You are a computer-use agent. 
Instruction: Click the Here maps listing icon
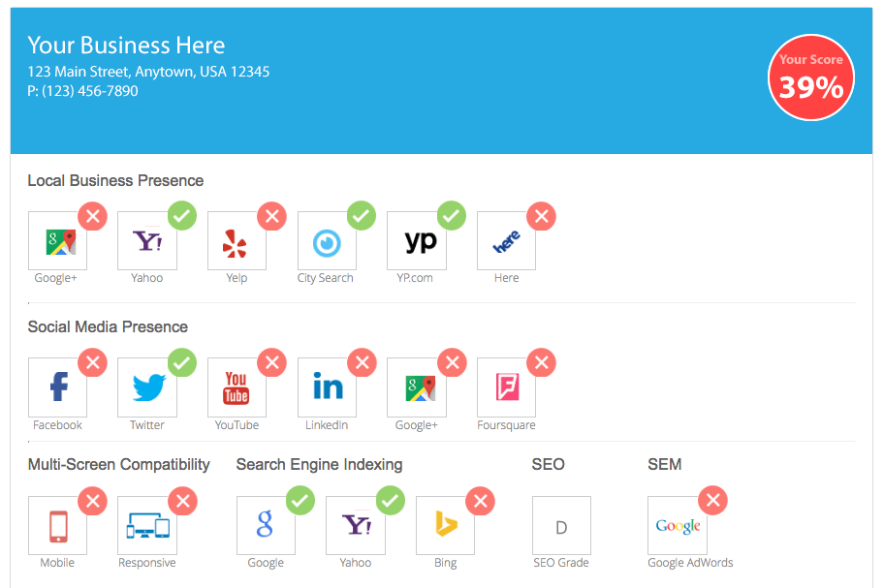click(506, 241)
